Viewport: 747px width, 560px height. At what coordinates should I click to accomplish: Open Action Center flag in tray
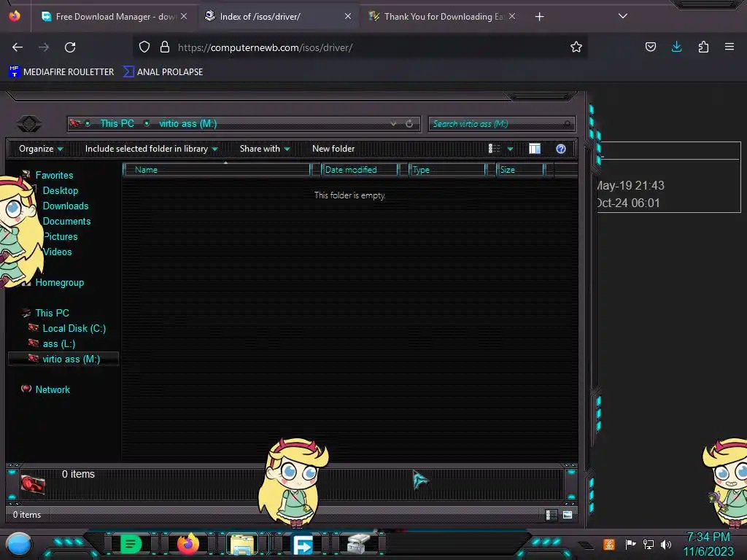[x=630, y=544]
